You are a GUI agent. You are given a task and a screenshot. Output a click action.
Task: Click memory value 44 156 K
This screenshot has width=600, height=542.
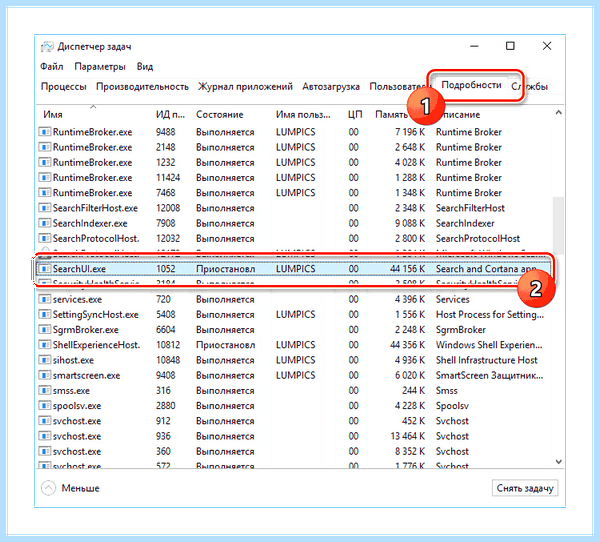click(x=408, y=269)
